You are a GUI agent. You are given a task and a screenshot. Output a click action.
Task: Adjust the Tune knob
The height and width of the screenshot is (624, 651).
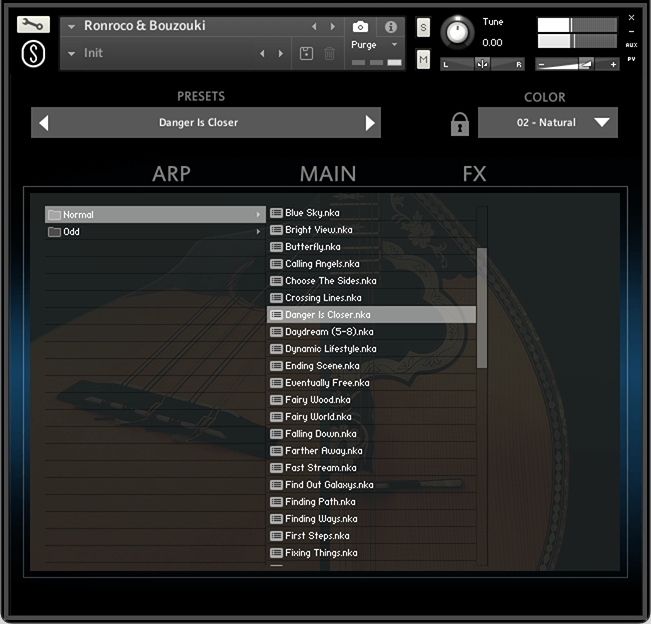tap(458, 32)
